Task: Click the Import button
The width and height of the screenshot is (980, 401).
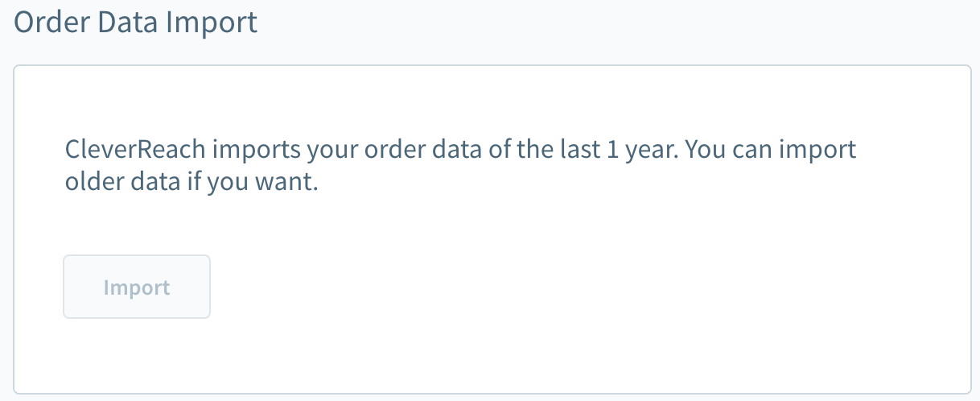Action: coord(137,287)
